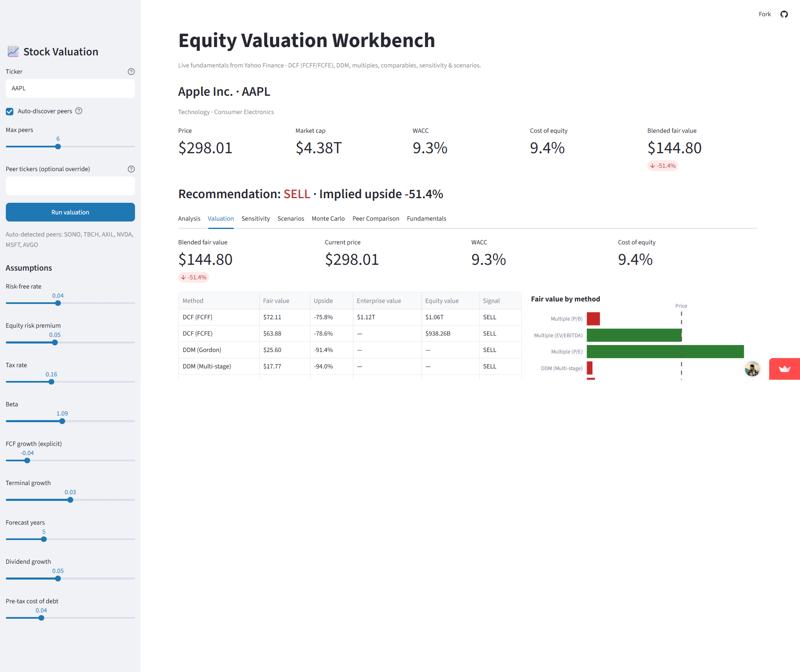
Task: Toggle the Auto-discover peers checkbox
Action: pos(10,111)
